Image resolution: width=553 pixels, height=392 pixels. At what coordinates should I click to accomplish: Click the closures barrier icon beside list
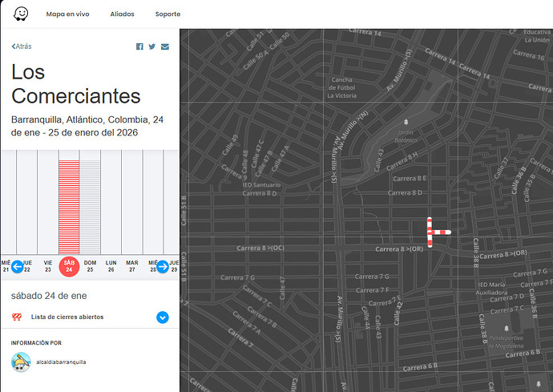pos(16,317)
